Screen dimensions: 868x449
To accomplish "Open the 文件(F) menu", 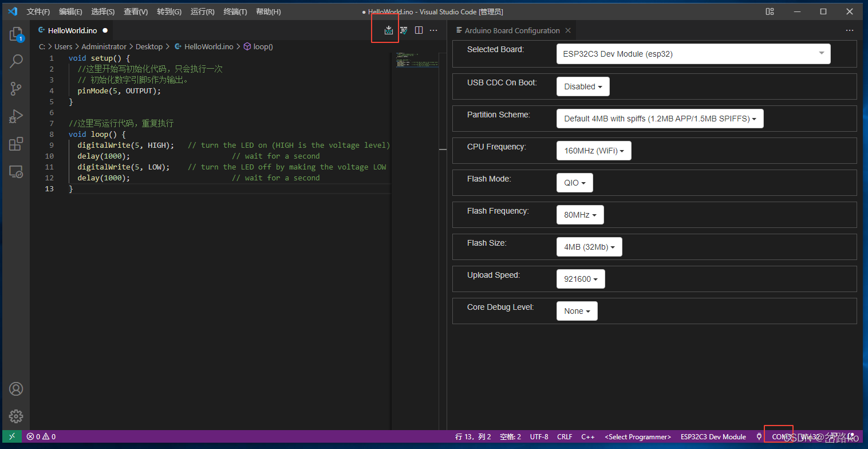I will [38, 11].
